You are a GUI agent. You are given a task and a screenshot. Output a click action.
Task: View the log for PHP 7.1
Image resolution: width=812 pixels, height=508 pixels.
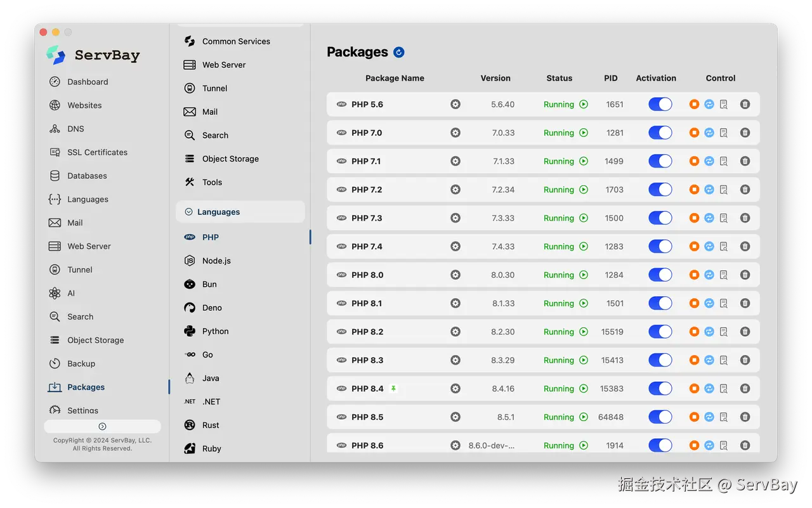(724, 161)
